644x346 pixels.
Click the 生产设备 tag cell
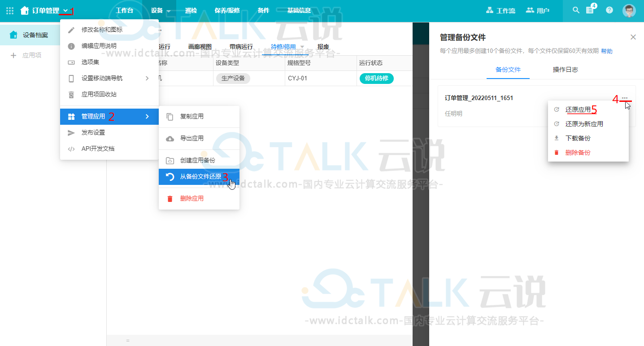tap(233, 79)
